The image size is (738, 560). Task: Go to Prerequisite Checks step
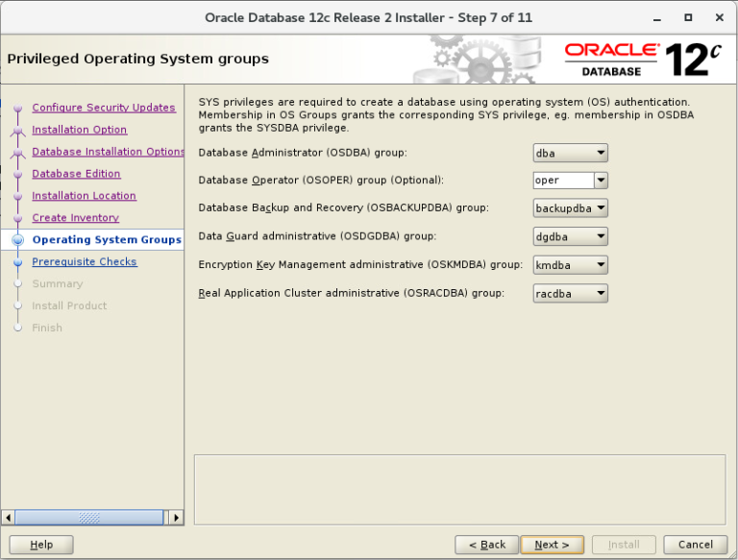[85, 261]
